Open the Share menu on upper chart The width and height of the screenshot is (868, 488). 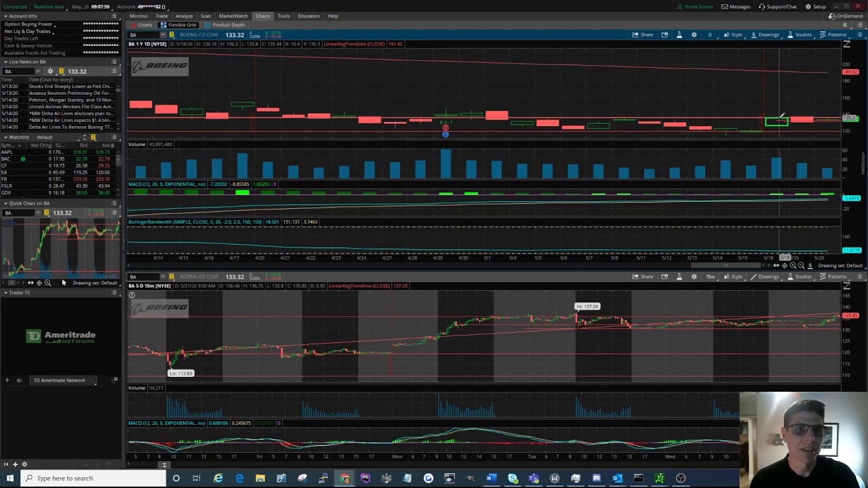point(642,35)
